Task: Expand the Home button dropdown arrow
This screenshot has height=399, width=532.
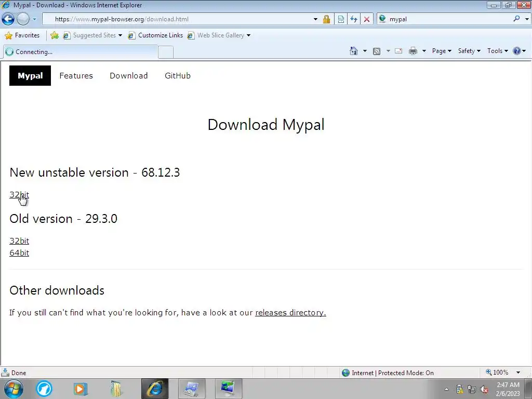Action: tap(365, 51)
